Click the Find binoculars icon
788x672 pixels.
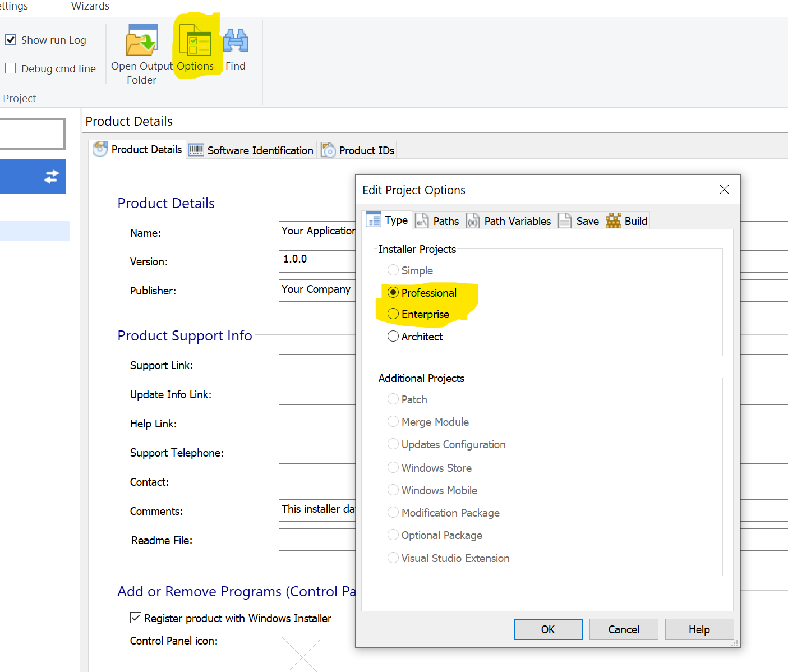pos(236,42)
